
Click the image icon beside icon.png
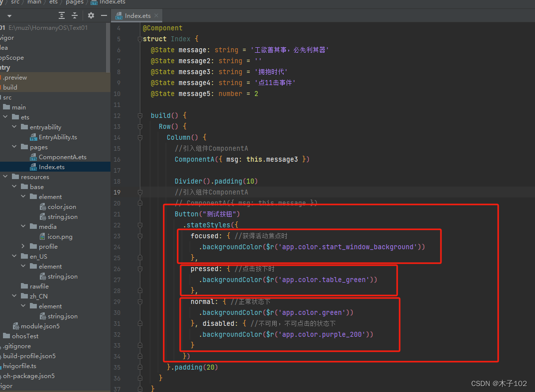click(42, 236)
